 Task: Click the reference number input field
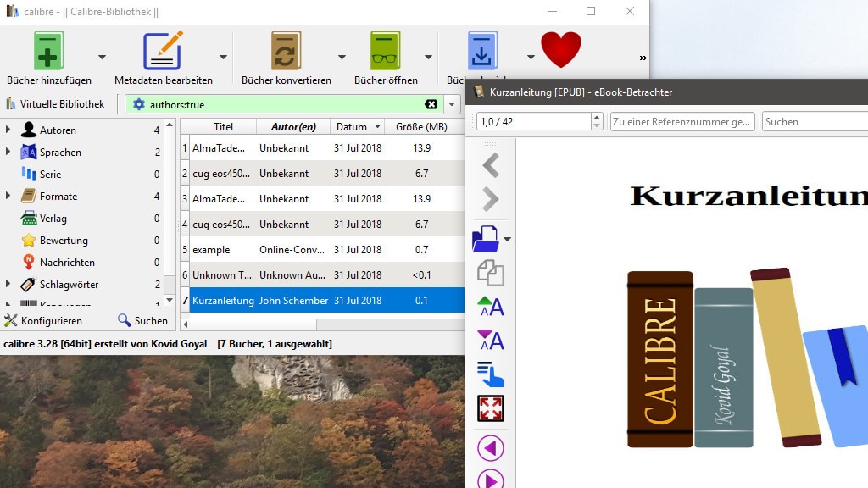pyautogui.click(x=682, y=122)
